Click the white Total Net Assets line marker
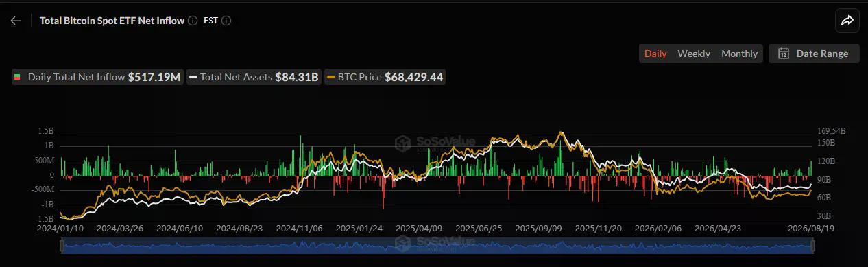868x267 pixels. tap(193, 77)
